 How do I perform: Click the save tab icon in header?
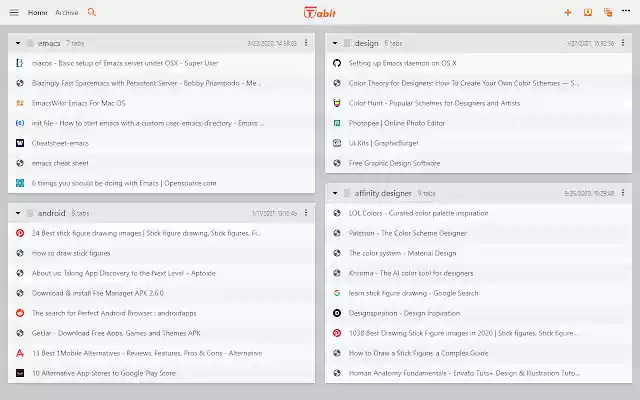(x=588, y=13)
